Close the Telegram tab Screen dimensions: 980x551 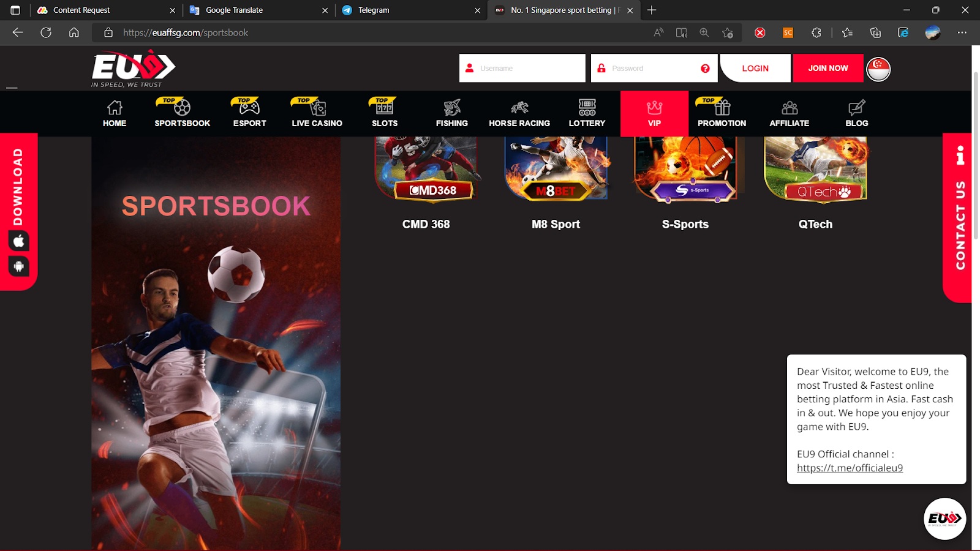click(x=477, y=10)
